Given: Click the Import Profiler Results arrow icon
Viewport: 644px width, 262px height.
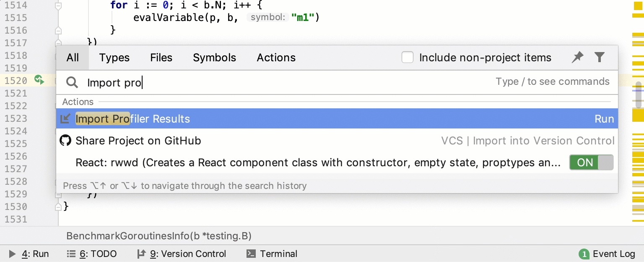Looking at the screenshot, I should (65, 119).
